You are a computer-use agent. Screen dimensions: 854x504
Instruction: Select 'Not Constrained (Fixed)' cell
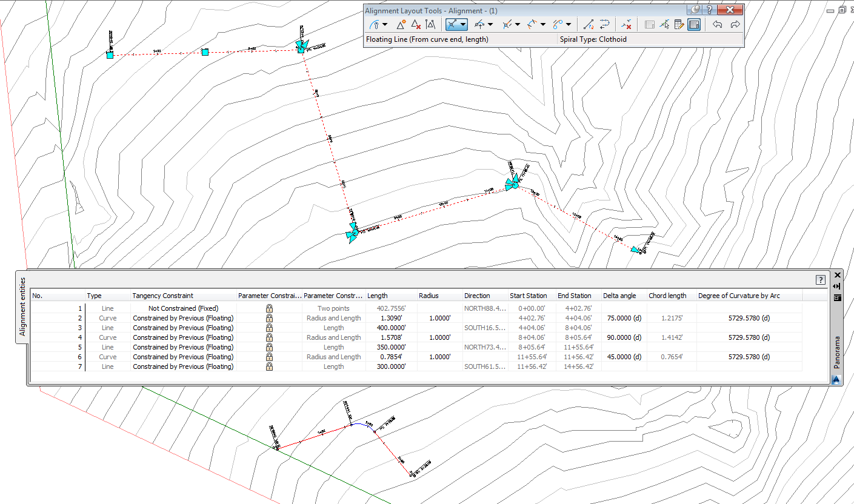[x=183, y=308]
